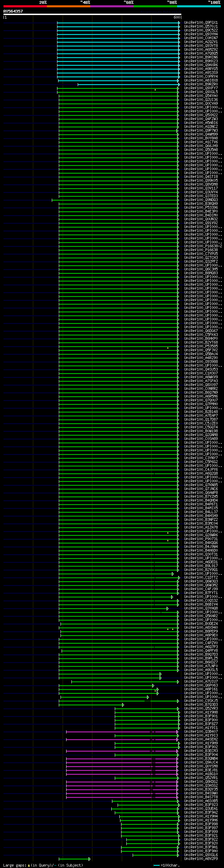This screenshot has width=224, height=868.
Task: Open hit UniRef100_B9HIN6
Action: click(201, 57)
